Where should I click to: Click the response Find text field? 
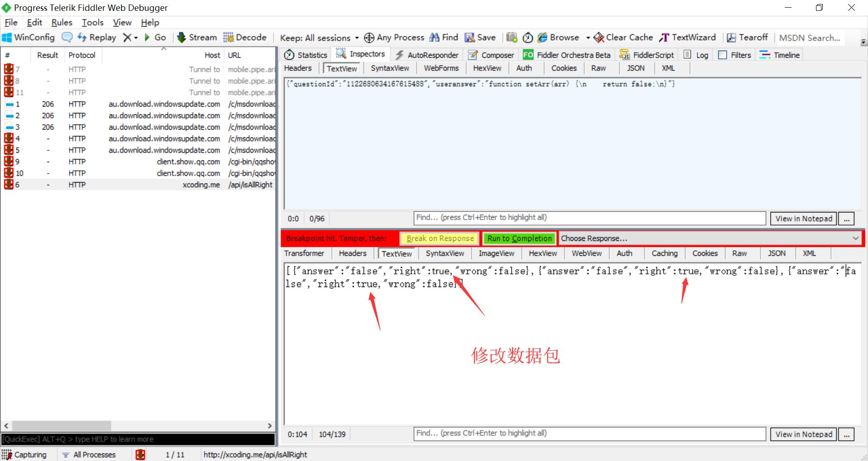590,433
